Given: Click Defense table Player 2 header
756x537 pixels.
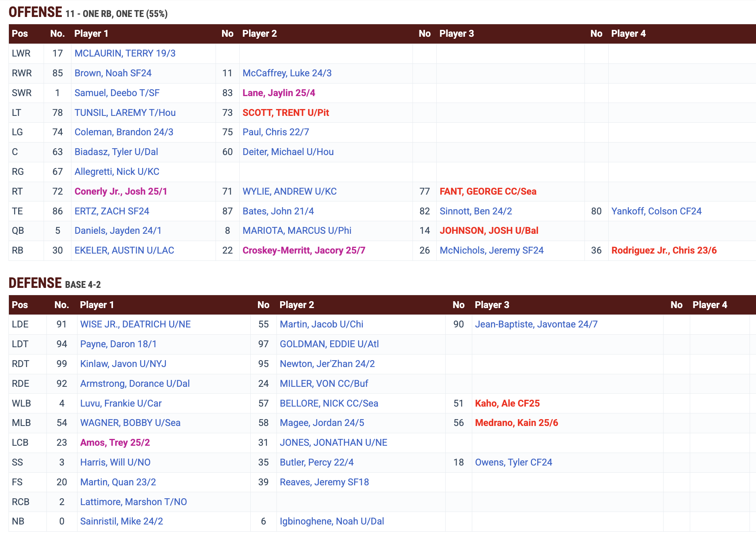Looking at the screenshot, I should coord(297,305).
